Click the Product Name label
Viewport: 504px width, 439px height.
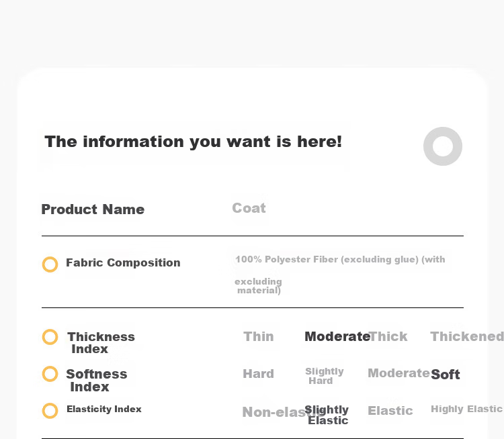pyautogui.click(x=93, y=209)
